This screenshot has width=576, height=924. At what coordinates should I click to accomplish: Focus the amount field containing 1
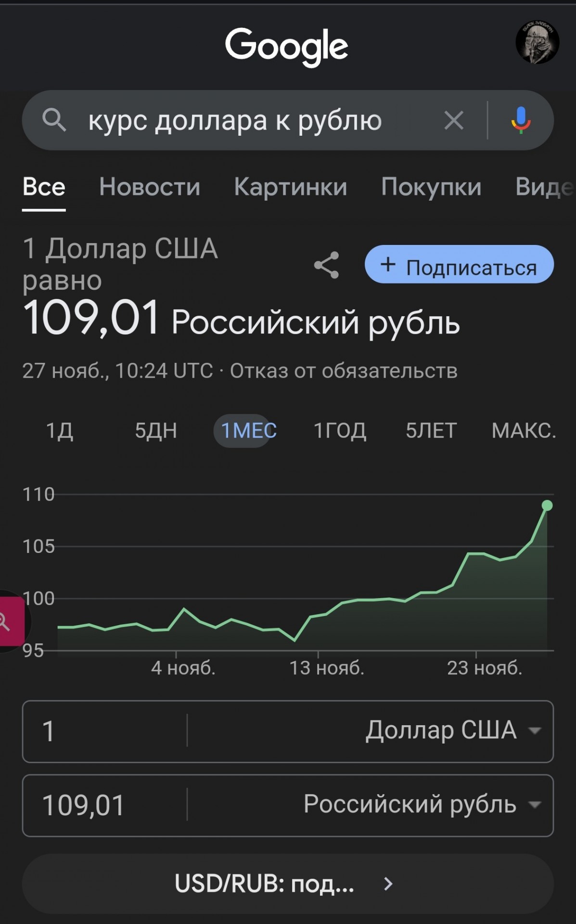tap(105, 731)
